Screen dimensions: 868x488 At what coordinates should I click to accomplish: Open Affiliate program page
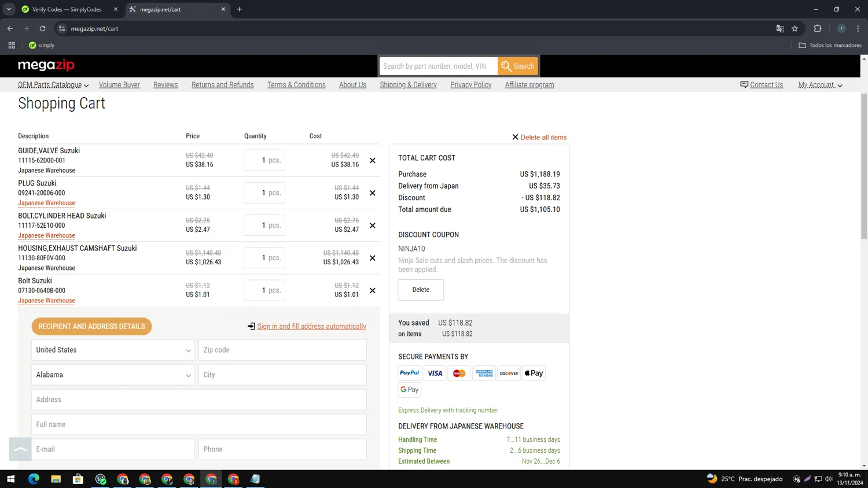click(529, 85)
